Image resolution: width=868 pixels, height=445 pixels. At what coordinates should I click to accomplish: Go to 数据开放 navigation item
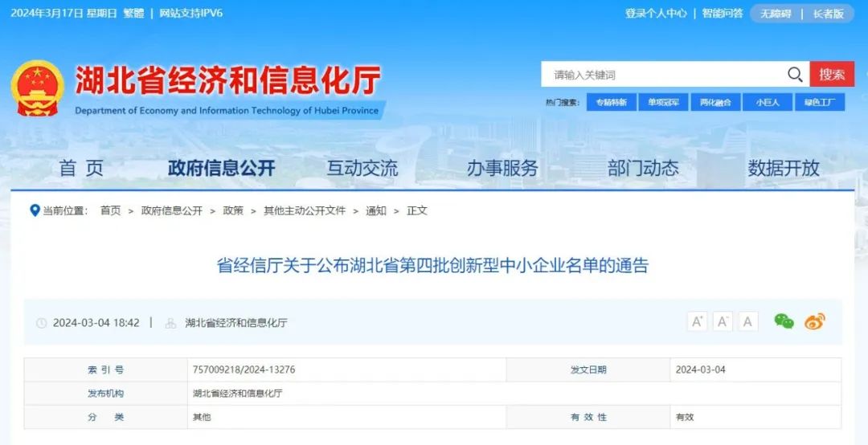[x=784, y=168]
